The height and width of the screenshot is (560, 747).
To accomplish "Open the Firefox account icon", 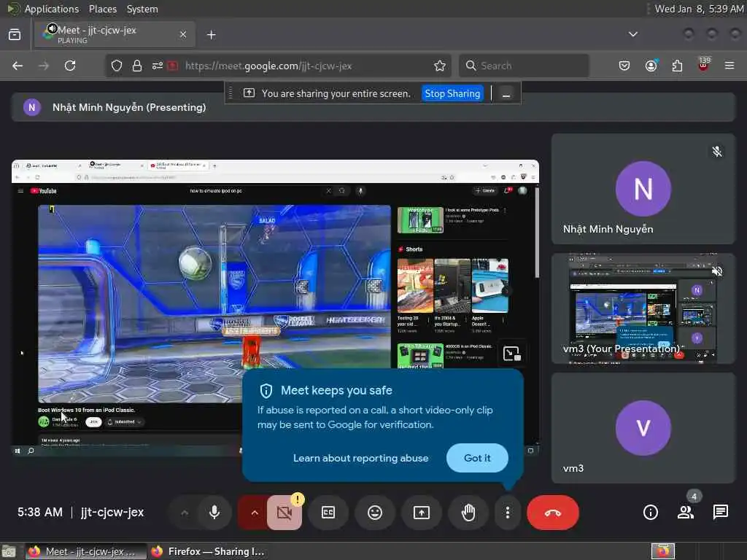I will click(651, 66).
